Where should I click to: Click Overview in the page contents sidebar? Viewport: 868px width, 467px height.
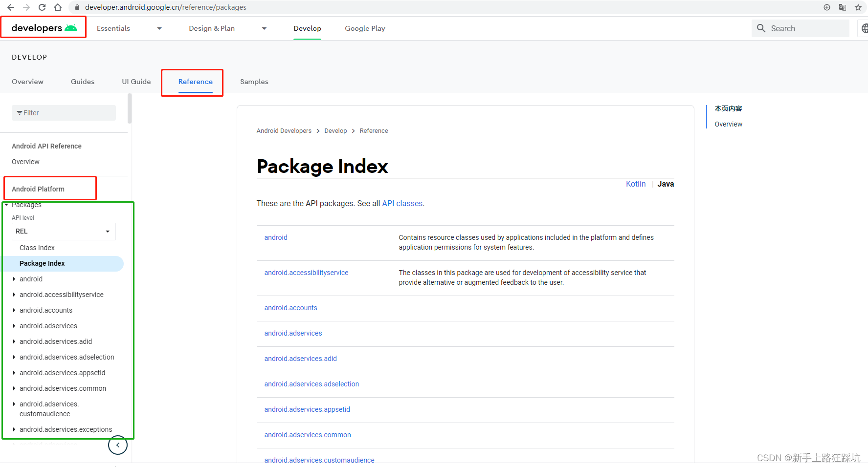(x=728, y=125)
